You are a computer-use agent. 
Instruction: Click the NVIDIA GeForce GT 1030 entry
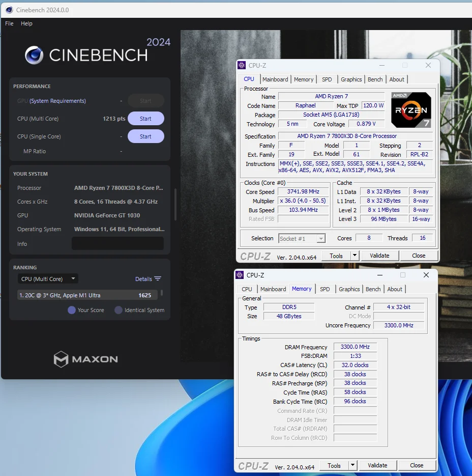click(x=107, y=215)
